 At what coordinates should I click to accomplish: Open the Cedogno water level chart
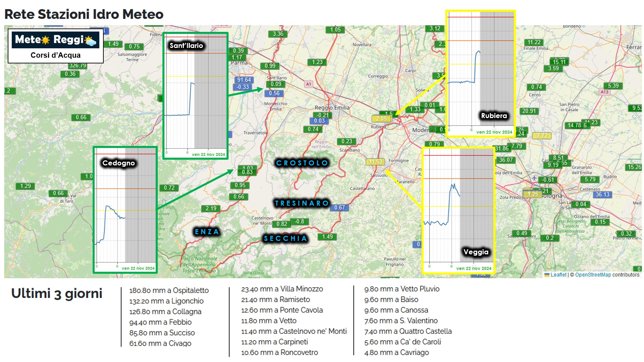[x=125, y=210]
